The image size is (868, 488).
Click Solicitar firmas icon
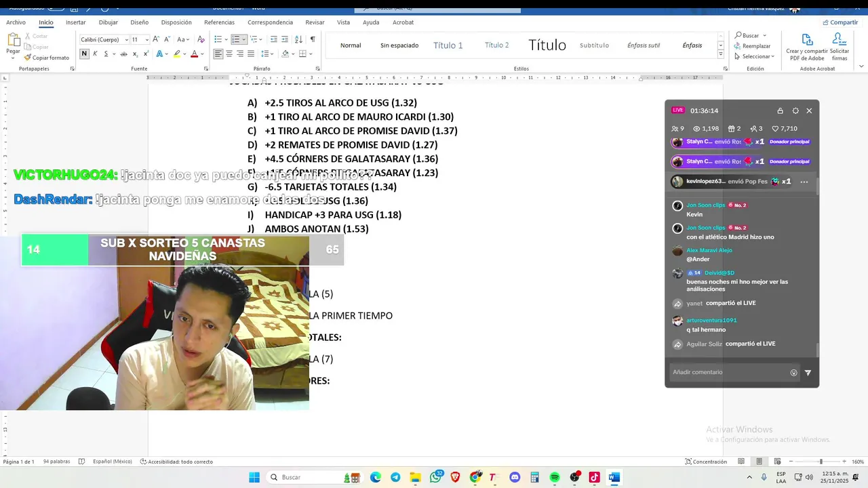click(840, 47)
